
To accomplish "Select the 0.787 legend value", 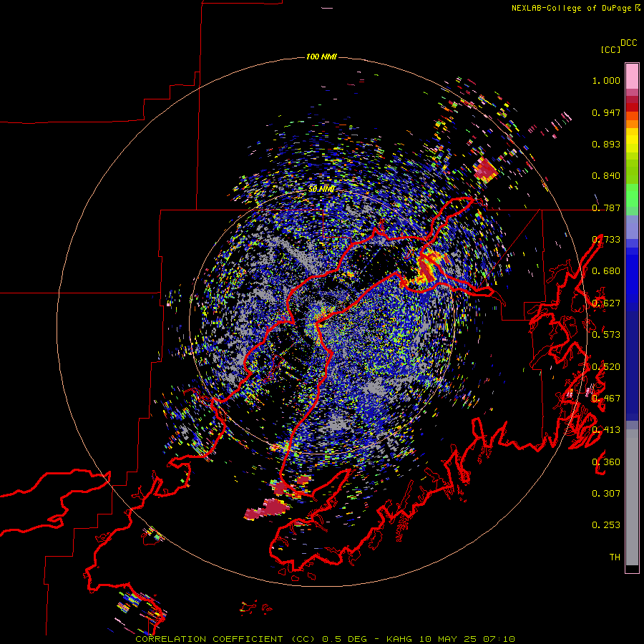I will [606, 208].
